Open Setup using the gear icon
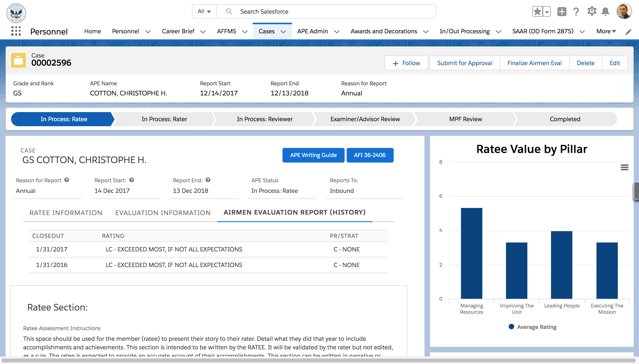The height and width of the screenshot is (364, 639). pos(591,11)
